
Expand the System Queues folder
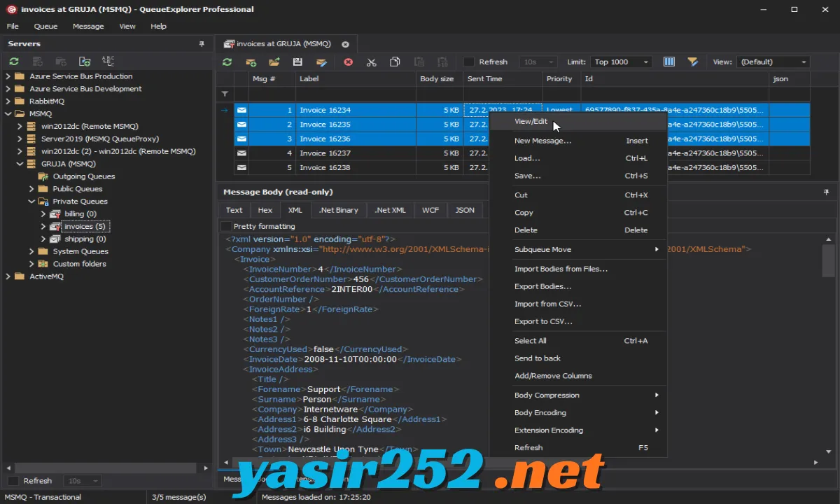click(31, 251)
